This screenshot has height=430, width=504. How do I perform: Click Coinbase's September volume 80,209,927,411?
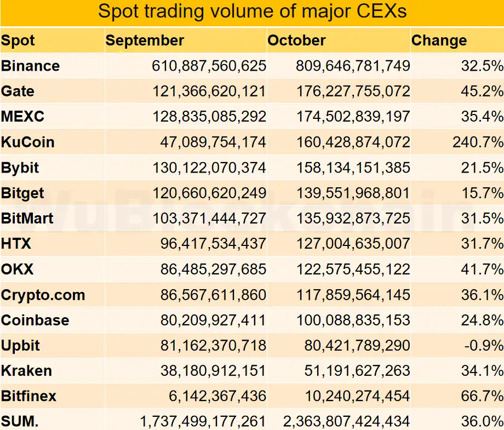point(213,320)
